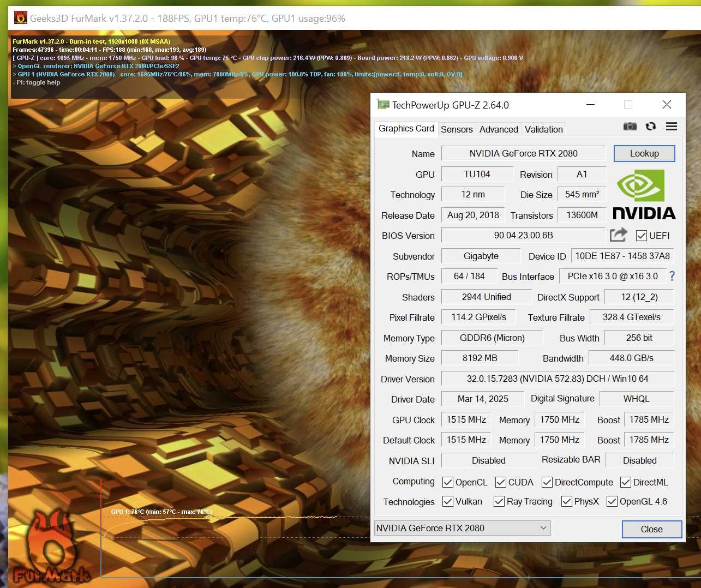The image size is (701, 588).
Task: Toggle the PhysX checkbox
Action: 567,501
